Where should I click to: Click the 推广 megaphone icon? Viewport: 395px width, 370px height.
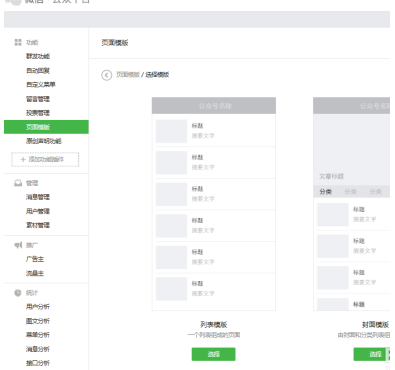point(18,245)
